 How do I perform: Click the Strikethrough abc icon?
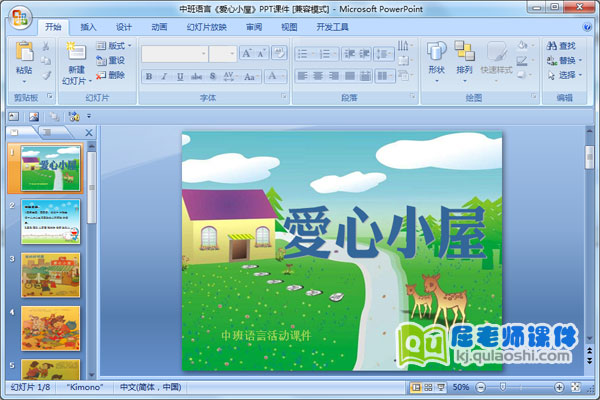click(196, 76)
